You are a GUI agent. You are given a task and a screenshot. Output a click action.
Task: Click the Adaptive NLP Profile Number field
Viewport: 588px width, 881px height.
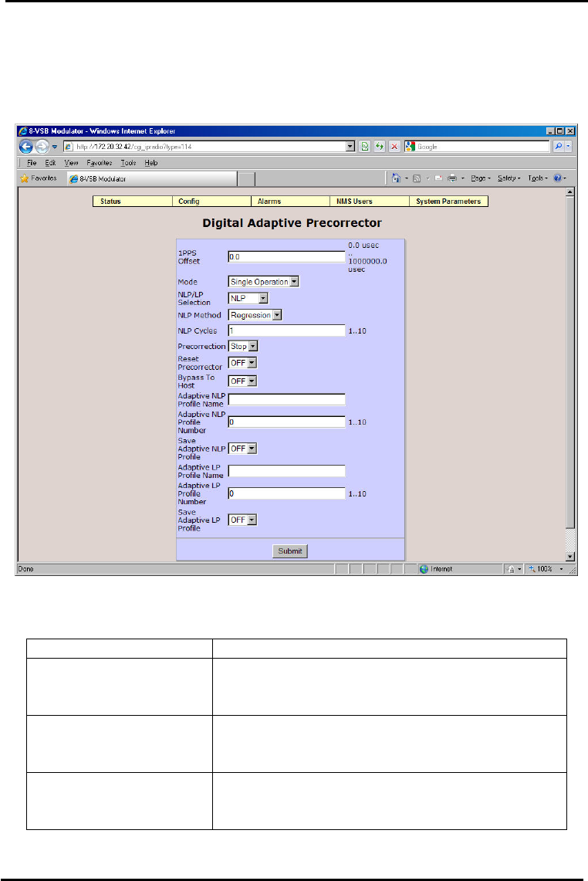point(286,422)
